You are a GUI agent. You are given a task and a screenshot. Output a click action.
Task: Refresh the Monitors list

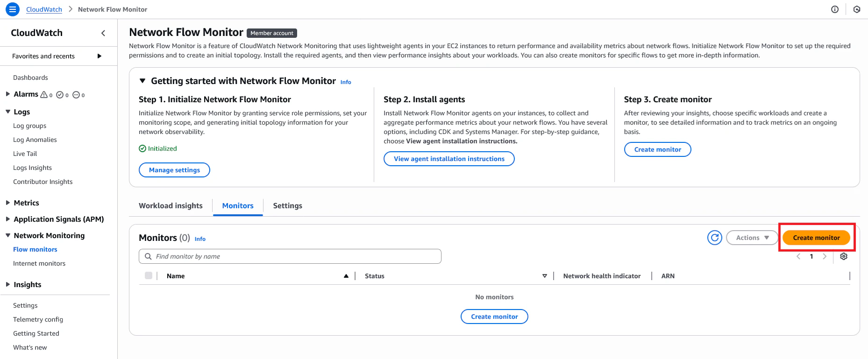715,238
